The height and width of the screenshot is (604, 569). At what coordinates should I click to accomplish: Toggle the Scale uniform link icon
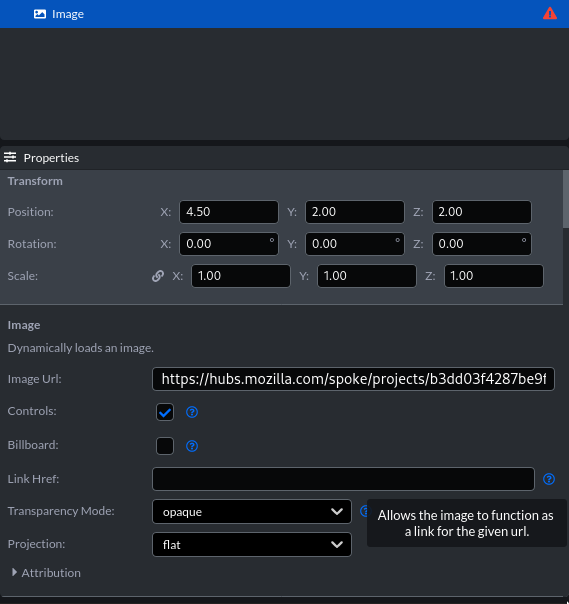point(158,276)
